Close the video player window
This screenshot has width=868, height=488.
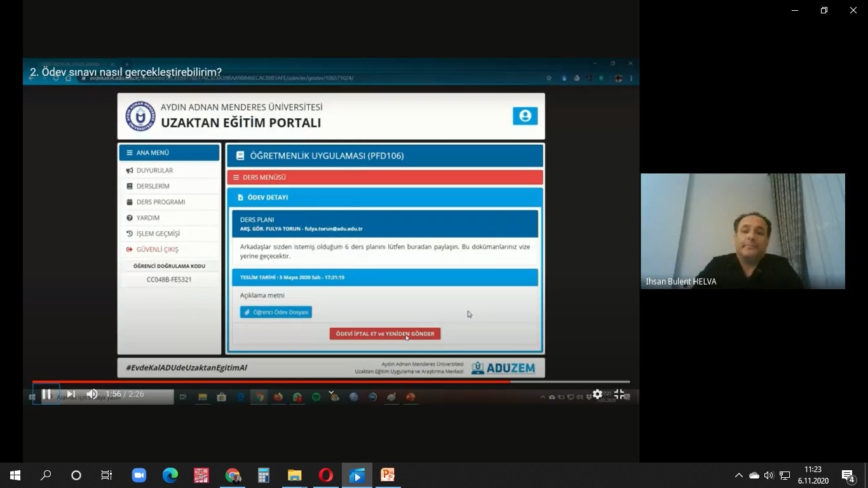pyautogui.click(x=853, y=10)
